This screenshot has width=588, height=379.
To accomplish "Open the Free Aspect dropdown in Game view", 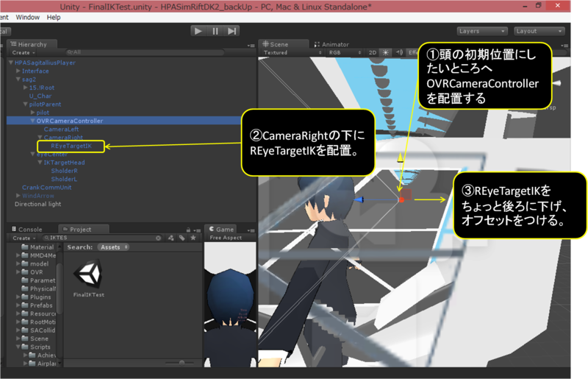I will coord(226,238).
